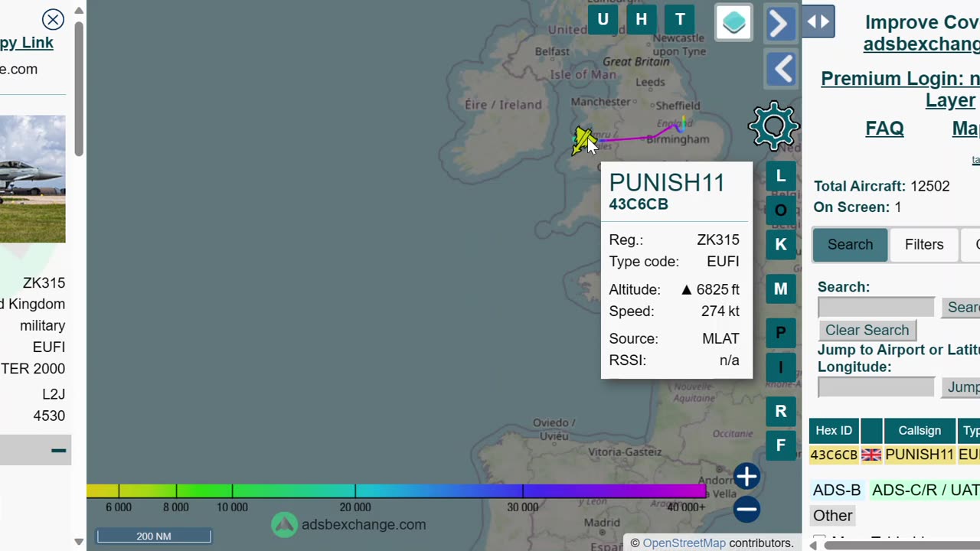Toggle the R map button
This screenshot has height=551, width=980.
click(781, 412)
